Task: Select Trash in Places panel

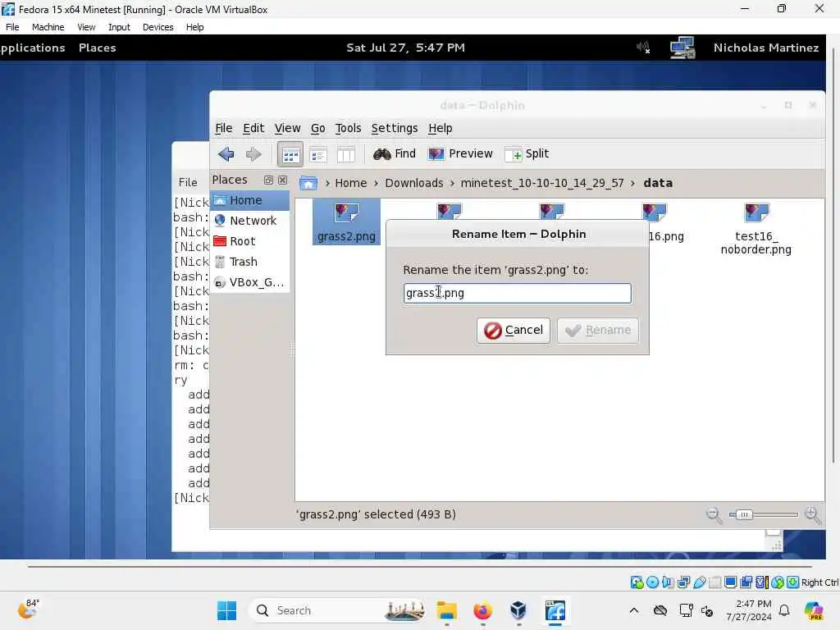Action: click(x=249, y=262)
